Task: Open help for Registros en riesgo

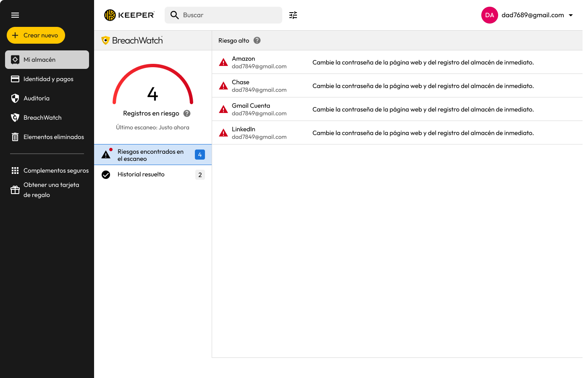Action: [187, 113]
